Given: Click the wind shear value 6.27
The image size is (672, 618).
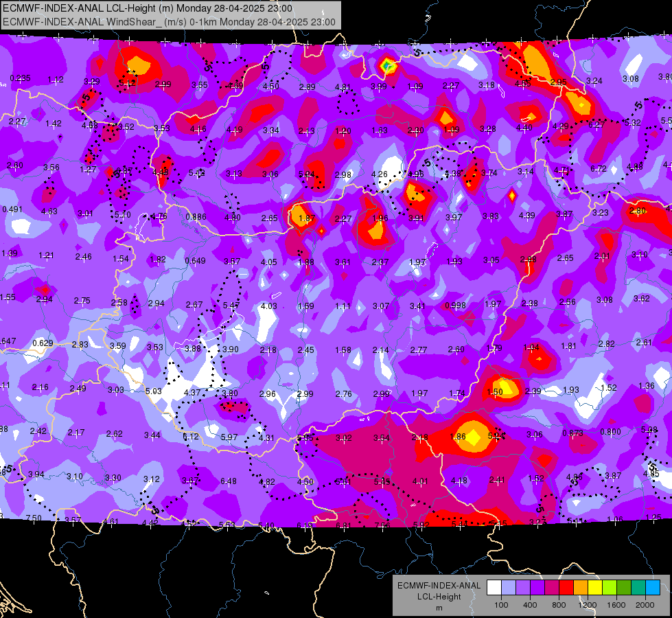Looking at the screenshot, I should (x=596, y=125).
